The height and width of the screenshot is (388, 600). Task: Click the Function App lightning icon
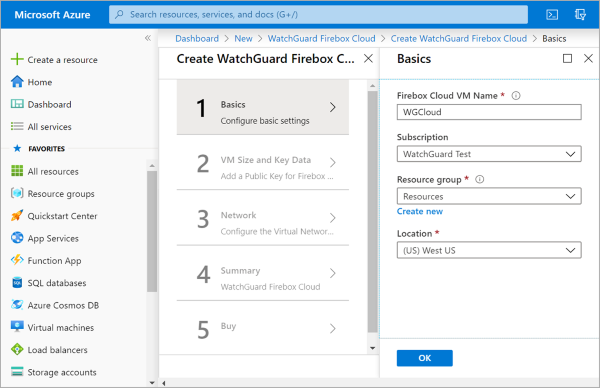pos(17,260)
